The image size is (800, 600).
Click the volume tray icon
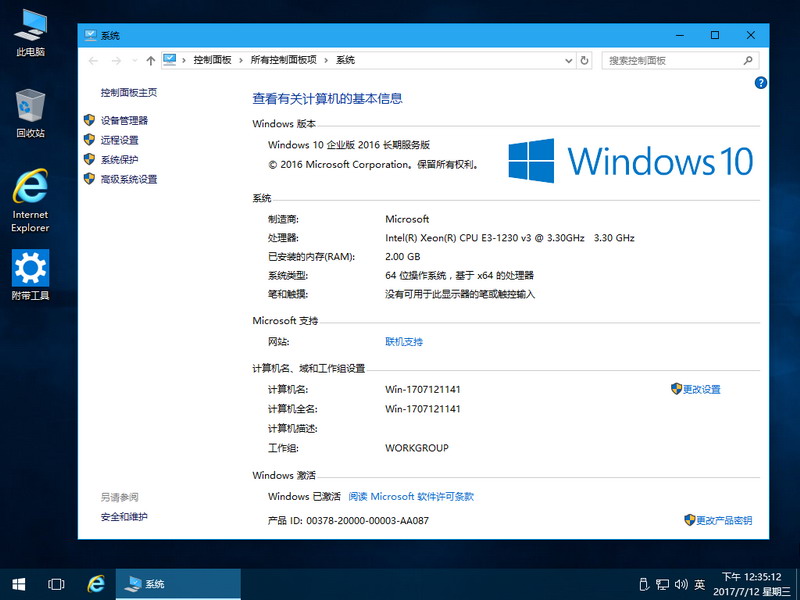point(681,584)
